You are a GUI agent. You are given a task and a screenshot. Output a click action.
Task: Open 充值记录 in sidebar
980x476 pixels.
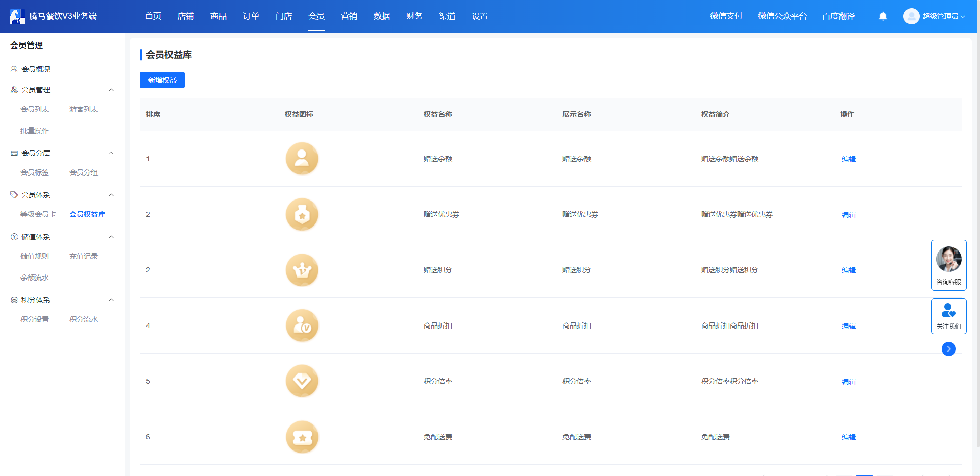click(x=84, y=256)
